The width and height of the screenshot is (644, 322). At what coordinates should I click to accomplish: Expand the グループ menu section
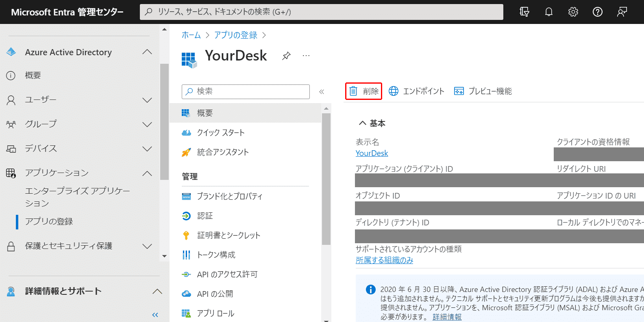pos(147,124)
